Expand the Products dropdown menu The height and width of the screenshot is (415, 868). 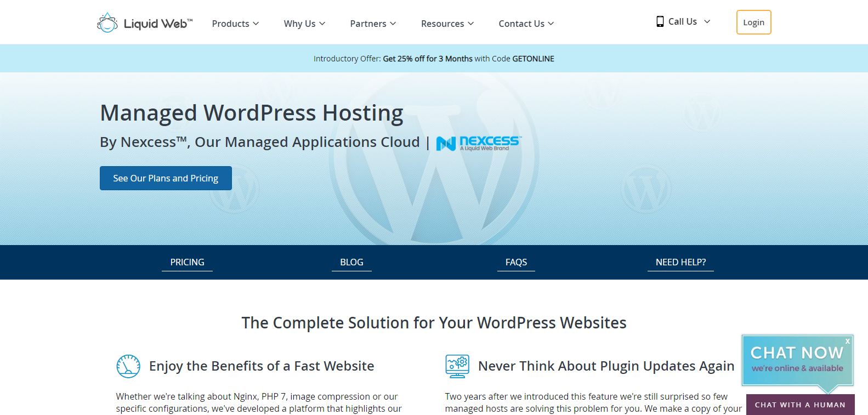tap(235, 24)
